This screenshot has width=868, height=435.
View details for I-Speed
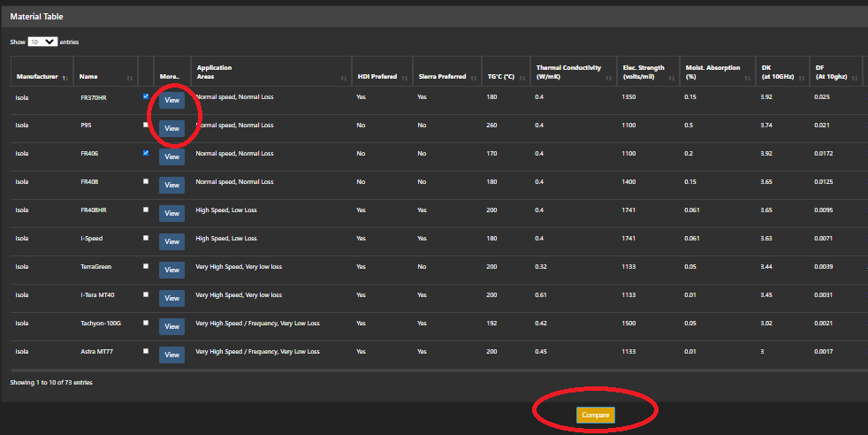coord(171,241)
